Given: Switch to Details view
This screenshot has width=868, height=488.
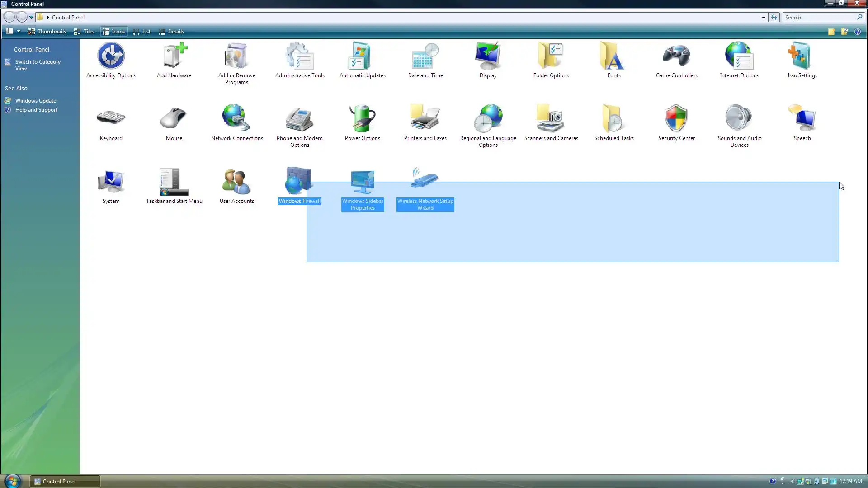Looking at the screenshot, I should coord(172,32).
